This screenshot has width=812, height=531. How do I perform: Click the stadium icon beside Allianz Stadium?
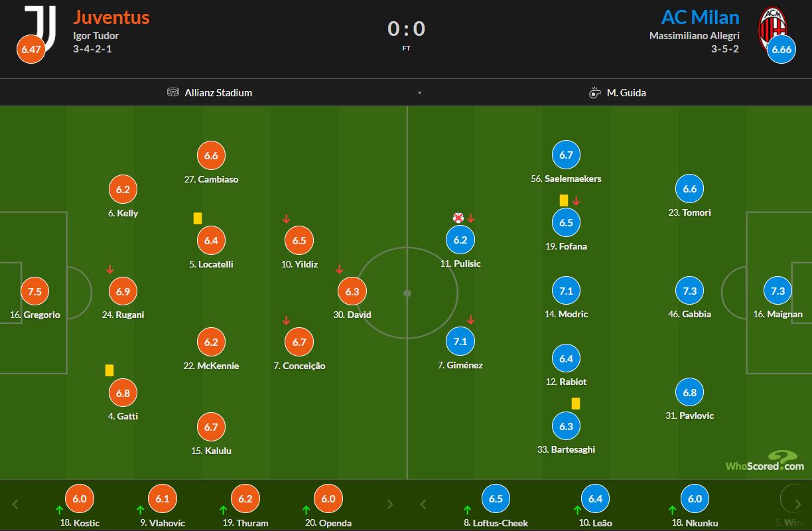coord(173,92)
